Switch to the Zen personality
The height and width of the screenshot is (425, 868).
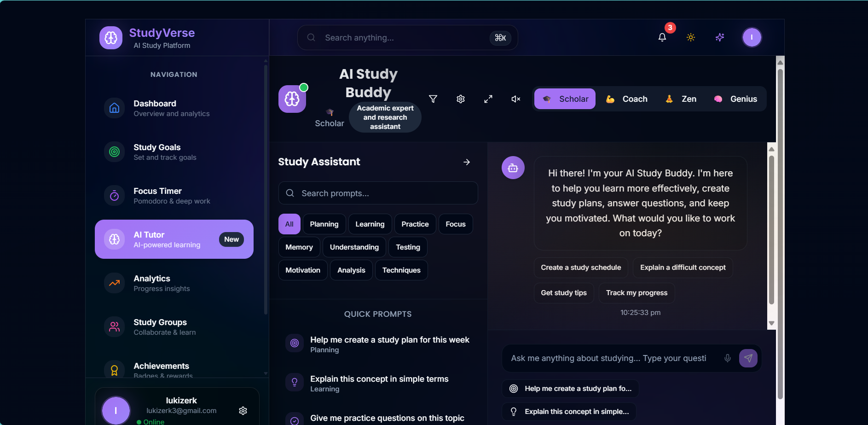pos(681,99)
